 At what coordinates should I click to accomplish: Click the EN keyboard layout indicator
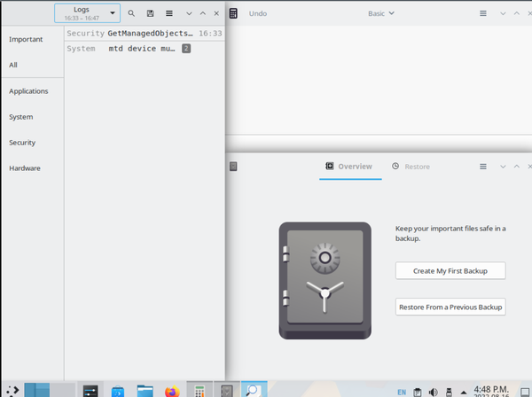click(402, 393)
